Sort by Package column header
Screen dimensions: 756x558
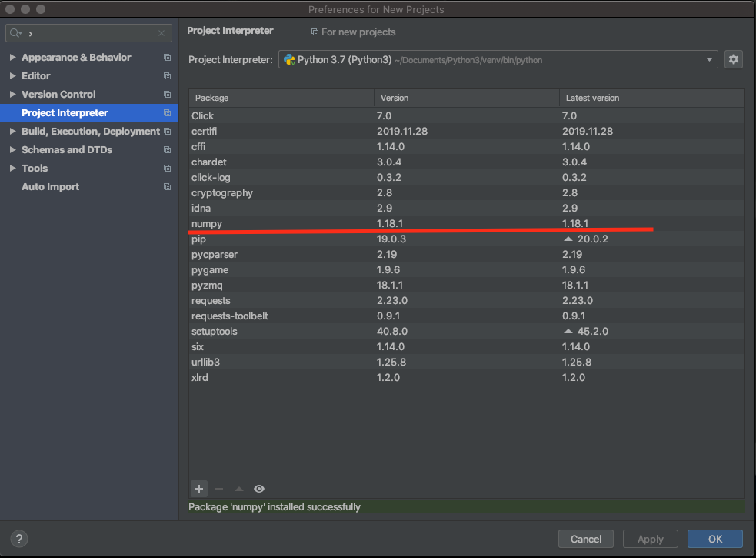281,98
